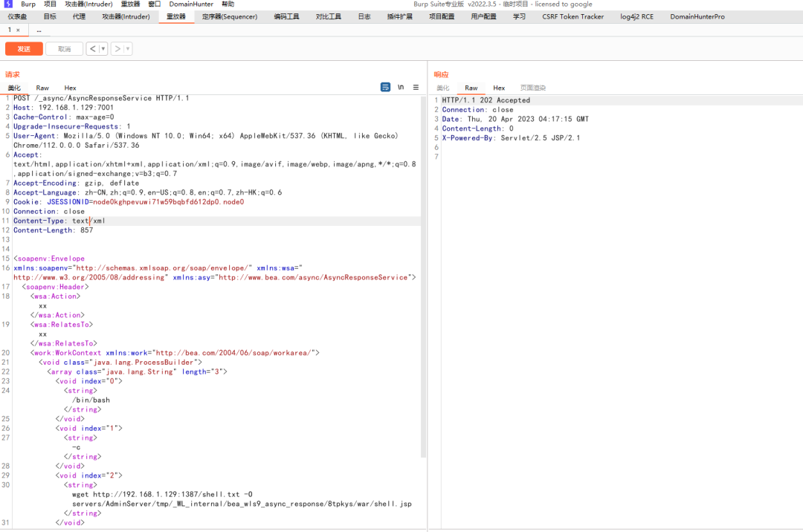Click the request editor vertical scrollbar
Screen dimensions: 803x532
click(x=424, y=276)
